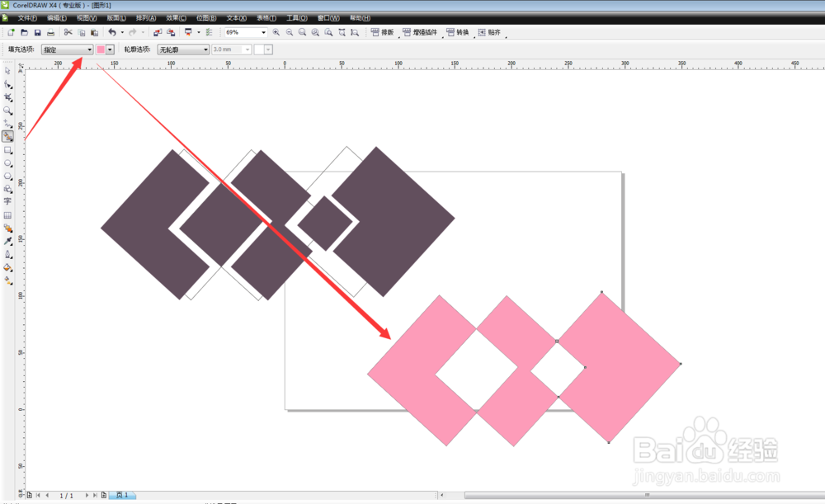Viewport: 825px width, 504px height.
Task: Select the Interactive Blend tool
Action: [7, 228]
